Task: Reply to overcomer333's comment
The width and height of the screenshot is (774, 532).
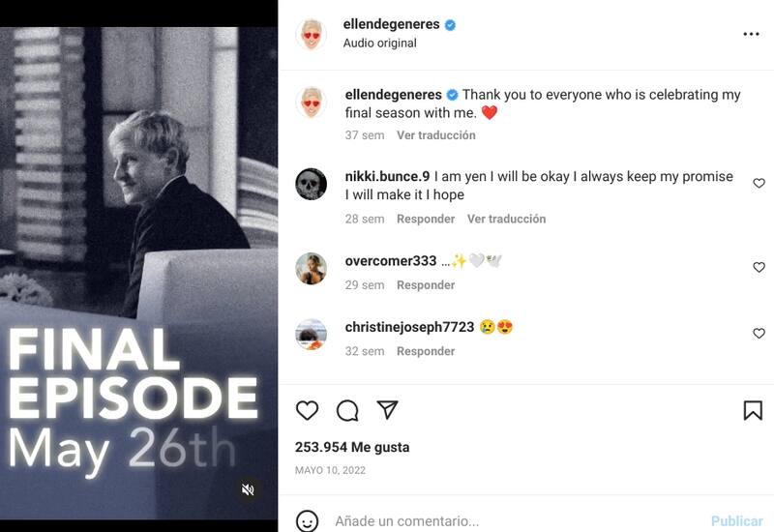Action: click(426, 284)
